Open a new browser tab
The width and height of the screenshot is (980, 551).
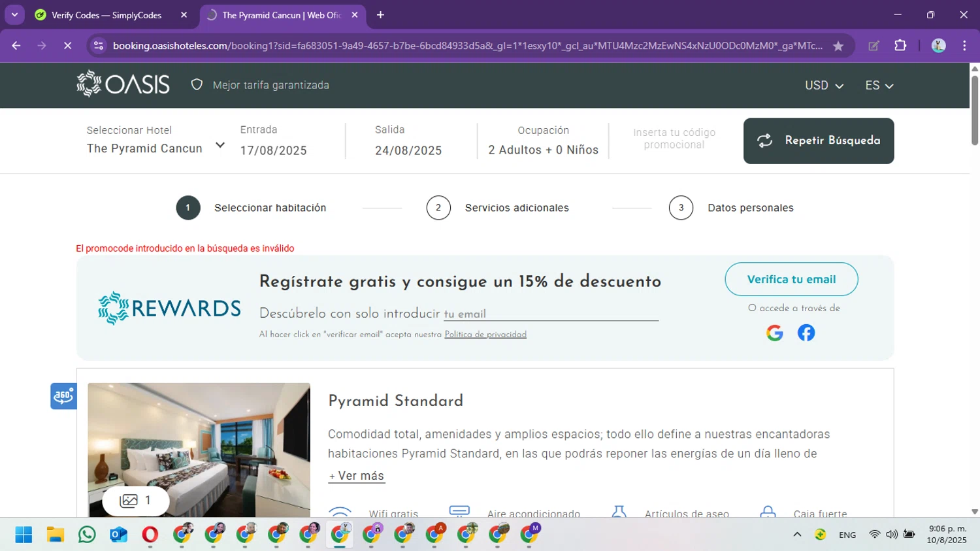380,15
